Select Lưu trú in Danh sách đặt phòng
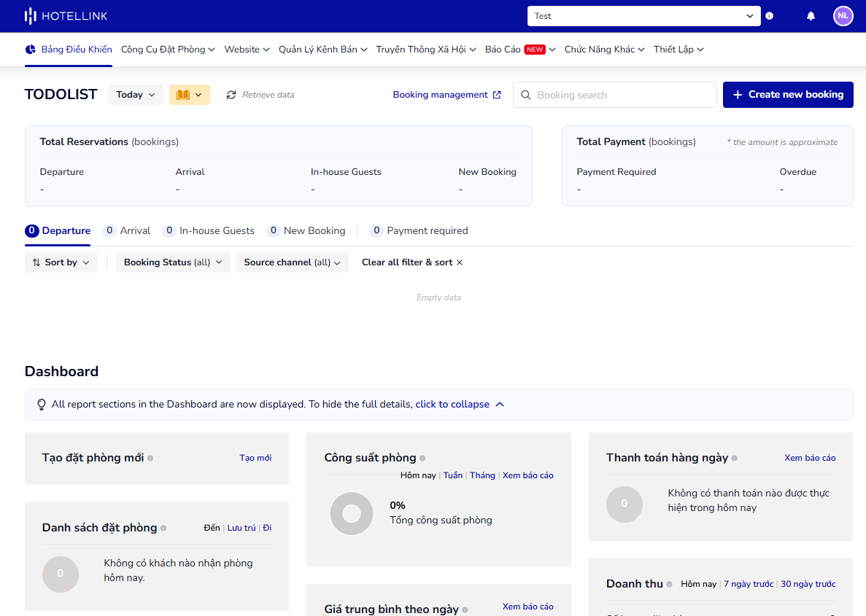 (241, 529)
